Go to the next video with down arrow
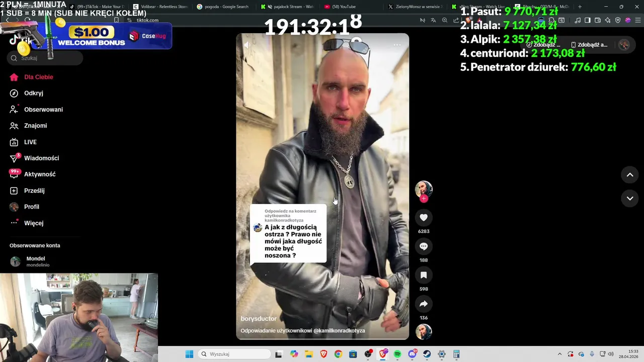 (x=630, y=198)
